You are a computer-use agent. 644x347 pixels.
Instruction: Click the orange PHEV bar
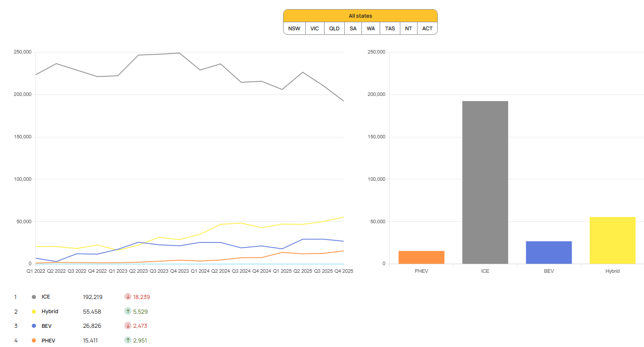point(421,257)
